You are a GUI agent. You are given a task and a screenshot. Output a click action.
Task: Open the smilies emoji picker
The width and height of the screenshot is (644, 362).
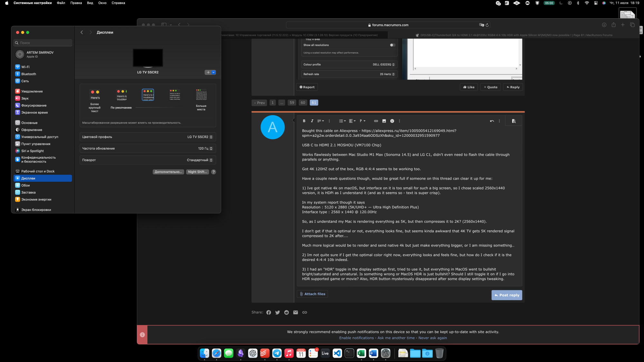pyautogui.click(x=392, y=121)
